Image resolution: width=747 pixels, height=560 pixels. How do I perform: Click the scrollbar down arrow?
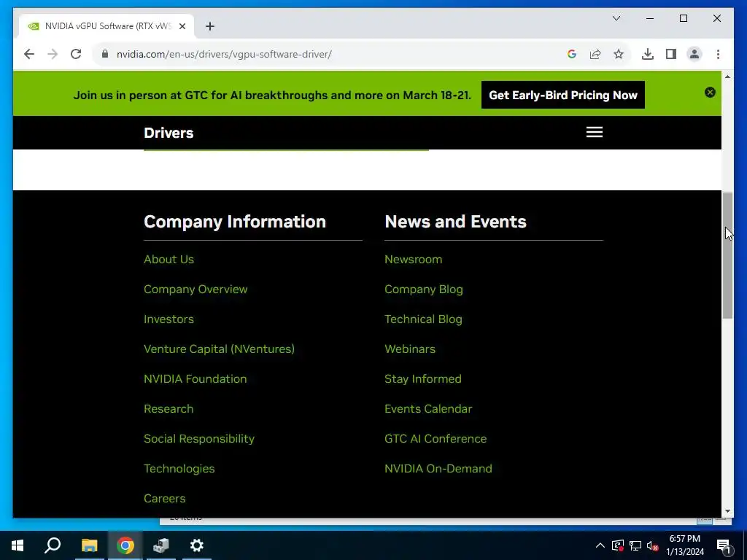[x=727, y=511]
